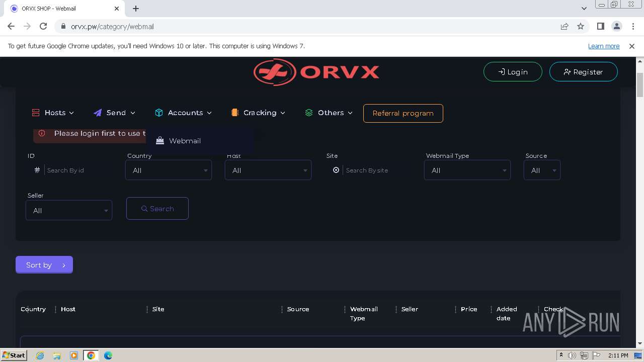Click the Price column header
The height and width of the screenshot is (362, 644).
point(469,309)
